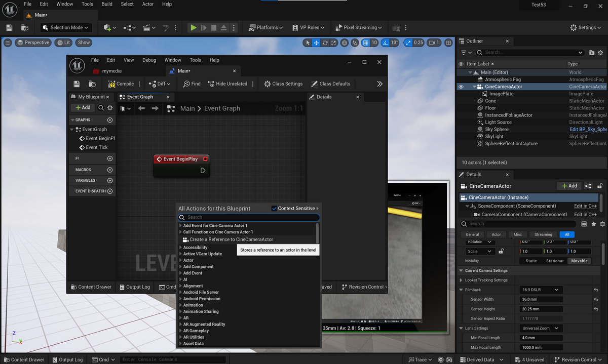Screen dimensions: 608x364
Task: Expand Add Event for Cine Camera Actor 1
Action: point(181,226)
